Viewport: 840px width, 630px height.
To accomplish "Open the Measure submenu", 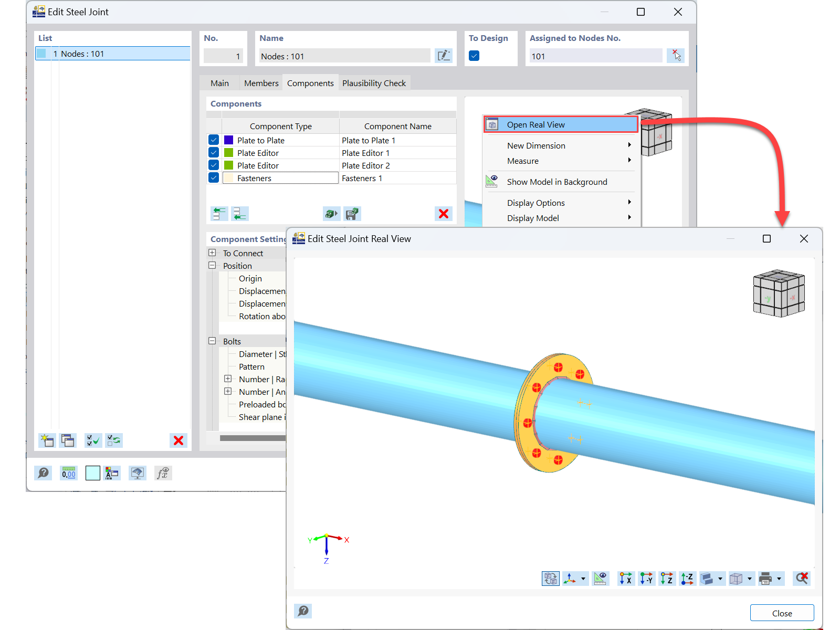I will [x=561, y=161].
